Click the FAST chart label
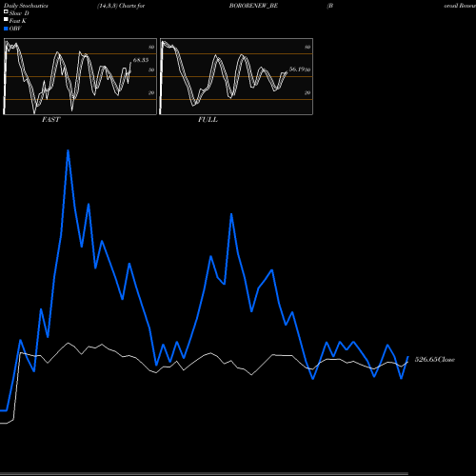This screenshot has height=476, width=476. (x=50, y=120)
